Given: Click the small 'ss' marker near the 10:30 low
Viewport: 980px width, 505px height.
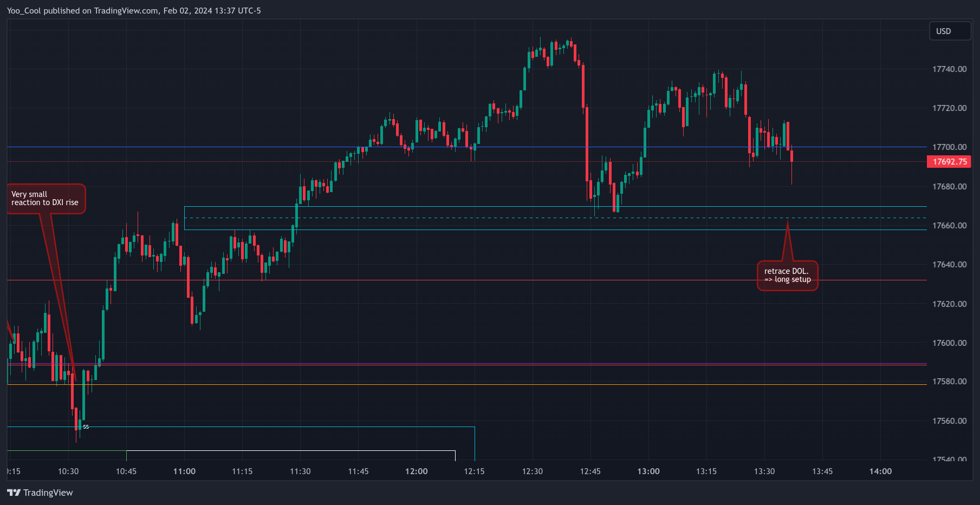Looking at the screenshot, I should 86,427.
